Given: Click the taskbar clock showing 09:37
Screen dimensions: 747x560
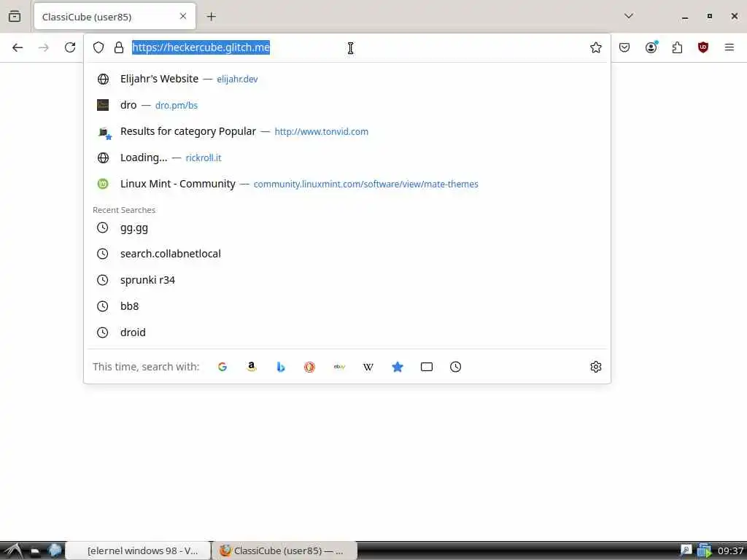Looking at the screenshot, I should pos(729,551).
